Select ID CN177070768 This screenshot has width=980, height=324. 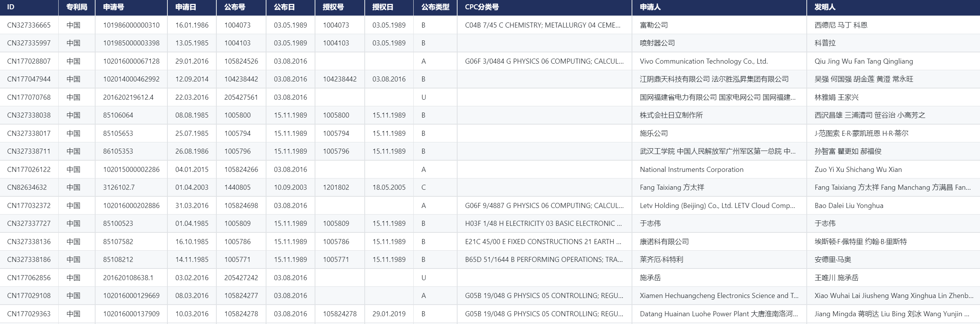29,97
